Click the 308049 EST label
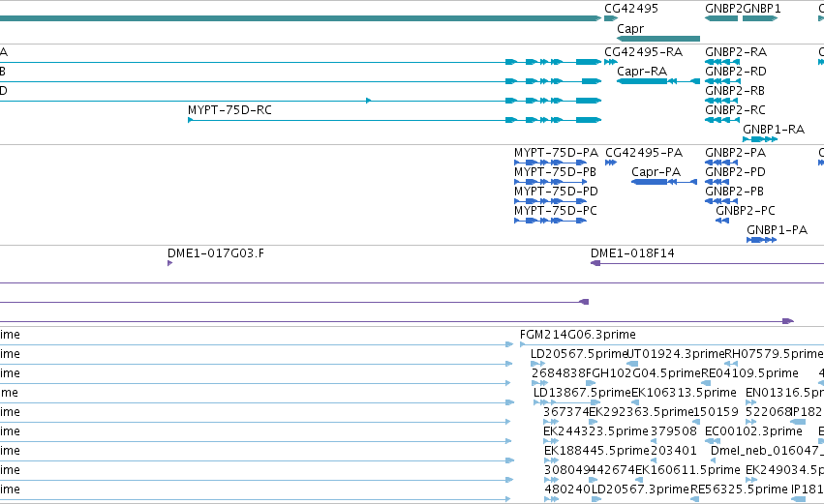Screen dimensions: 824x504 [566, 470]
